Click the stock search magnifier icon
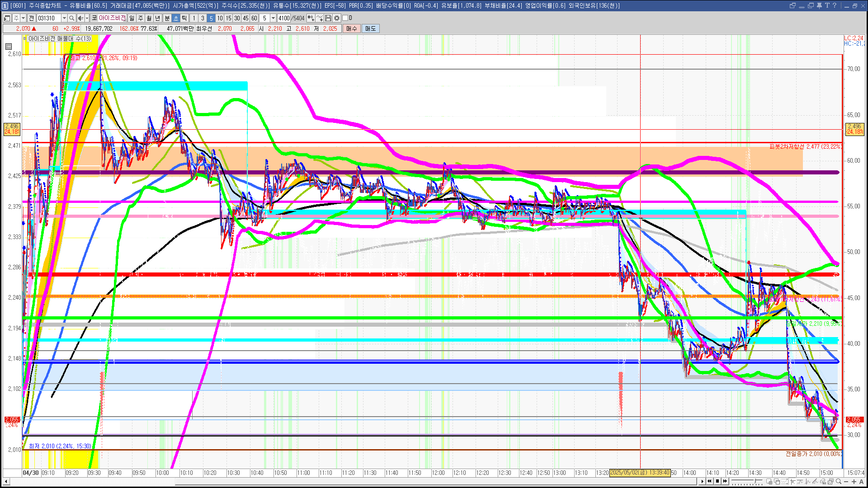This screenshot has width=868, height=488. 71,18
